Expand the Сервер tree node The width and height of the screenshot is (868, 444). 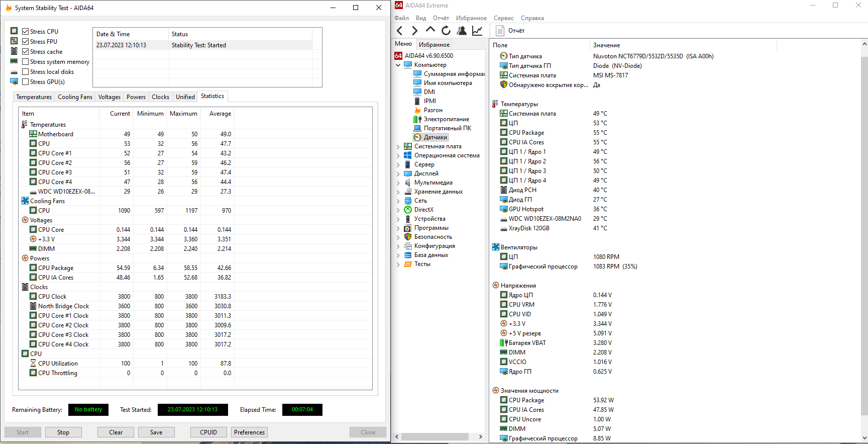[398, 164]
